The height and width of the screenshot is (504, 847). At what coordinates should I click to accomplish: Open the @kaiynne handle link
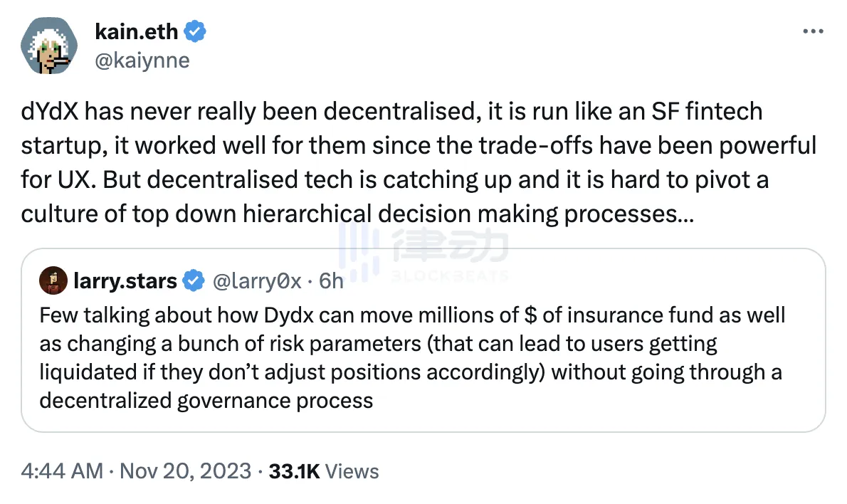tap(141, 60)
